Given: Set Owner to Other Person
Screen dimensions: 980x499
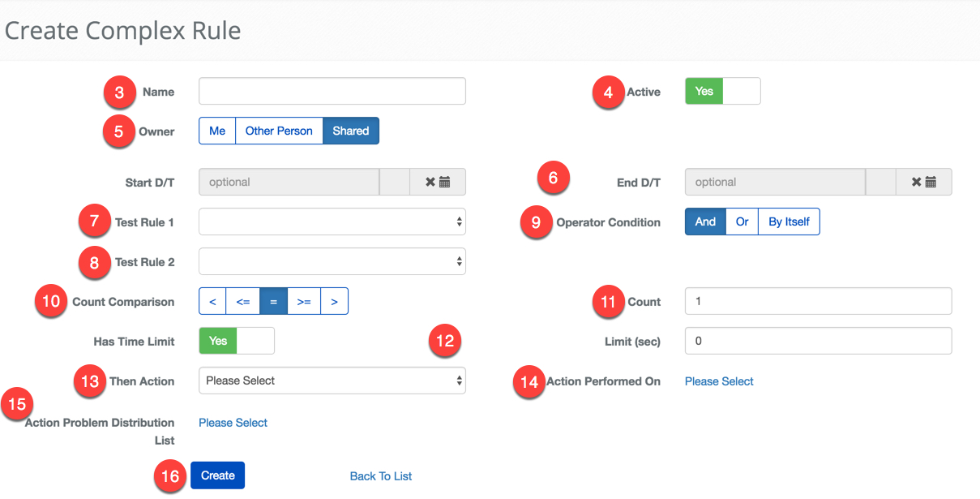Looking at the screenshot, I should point(279,131).
